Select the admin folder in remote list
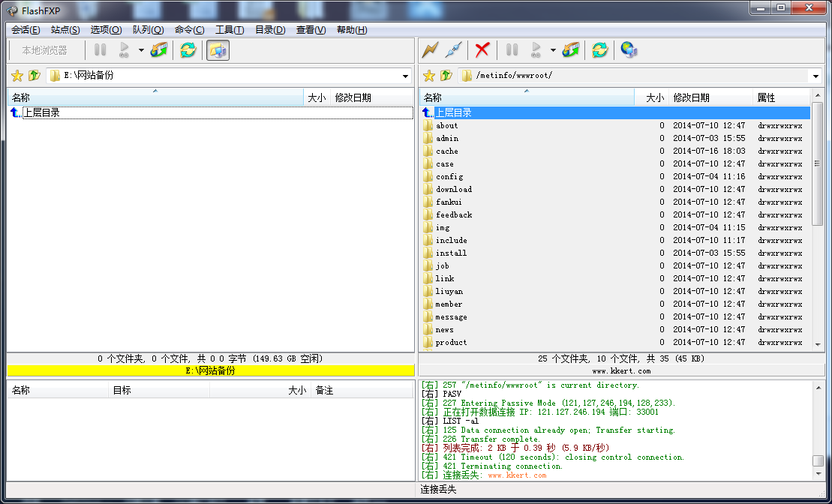The height and width of the screenshot is (504, 832). [x=446, y=139]
